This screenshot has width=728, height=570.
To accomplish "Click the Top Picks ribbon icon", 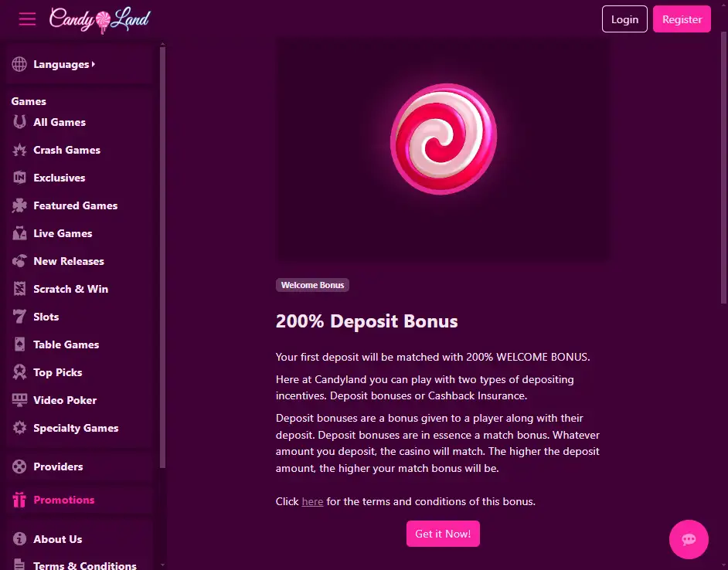I will [19, 372].
